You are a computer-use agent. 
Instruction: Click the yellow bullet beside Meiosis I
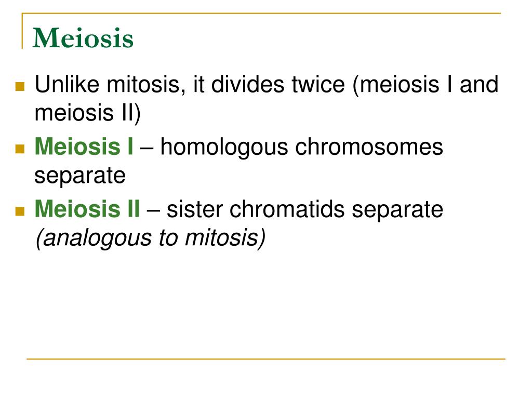click(x=20, y=149)
